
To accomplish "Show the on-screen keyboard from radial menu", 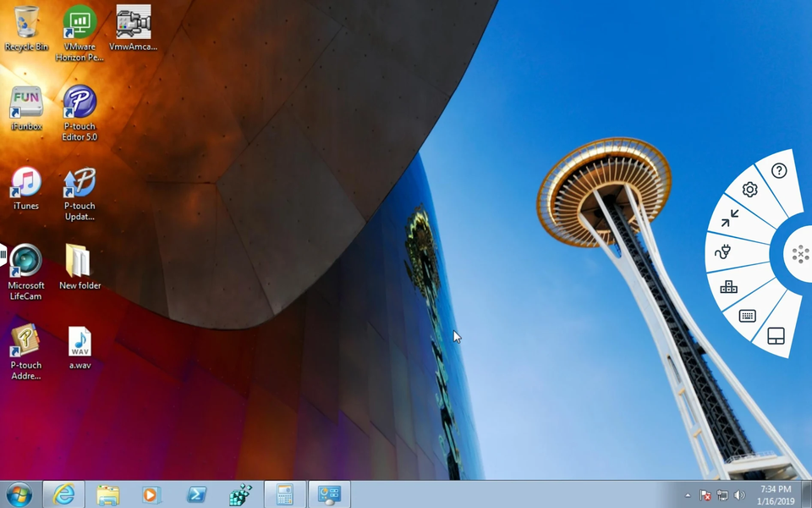I will 747,316.
